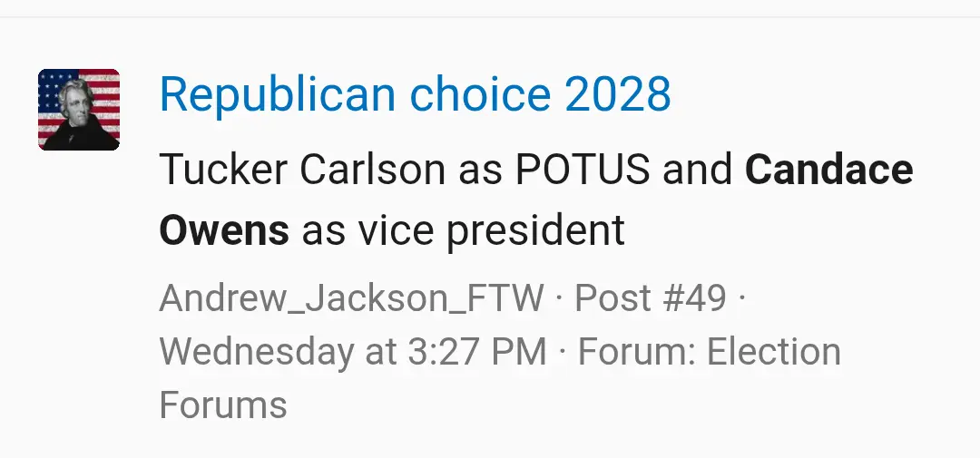The width and height of the screenshot is (980, 458).
Task: Click the word "Election" in the forum name
Action: (774, 352)
